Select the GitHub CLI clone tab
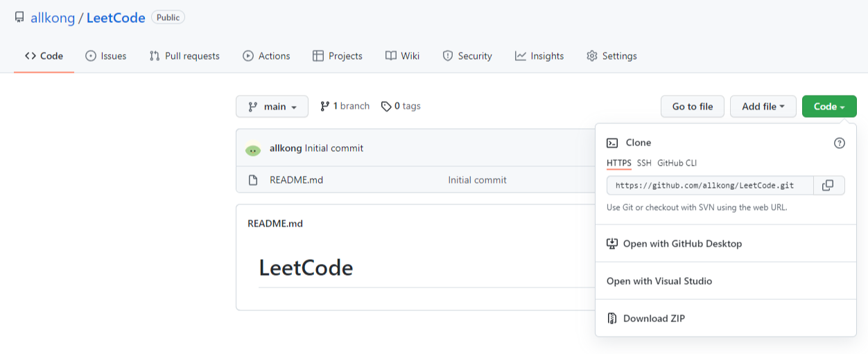Screen dimensions: 868x354 [677, 163]
